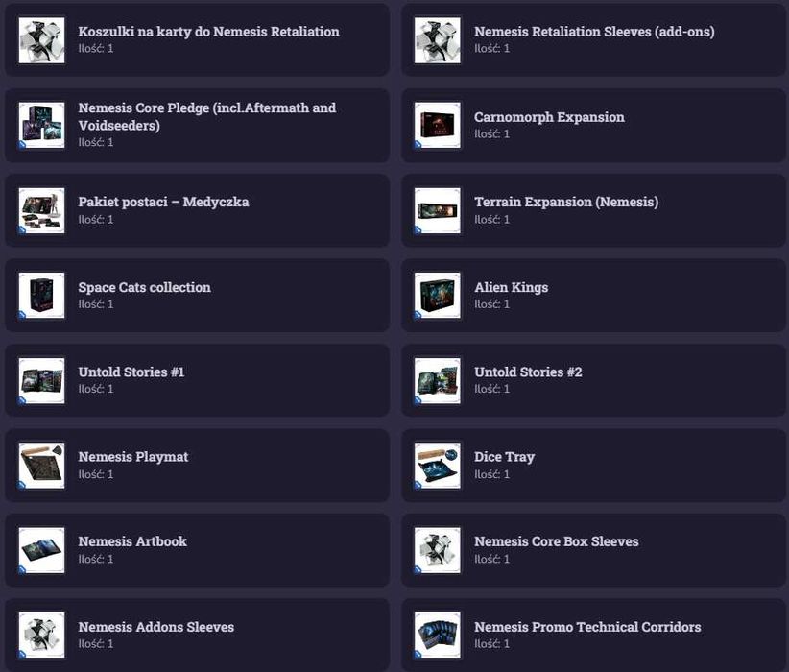The width and height of the screenshot is (789, 672).
Task: Select Terrain Expansion (Nemesis) image
Action: (x=438, y=210)
